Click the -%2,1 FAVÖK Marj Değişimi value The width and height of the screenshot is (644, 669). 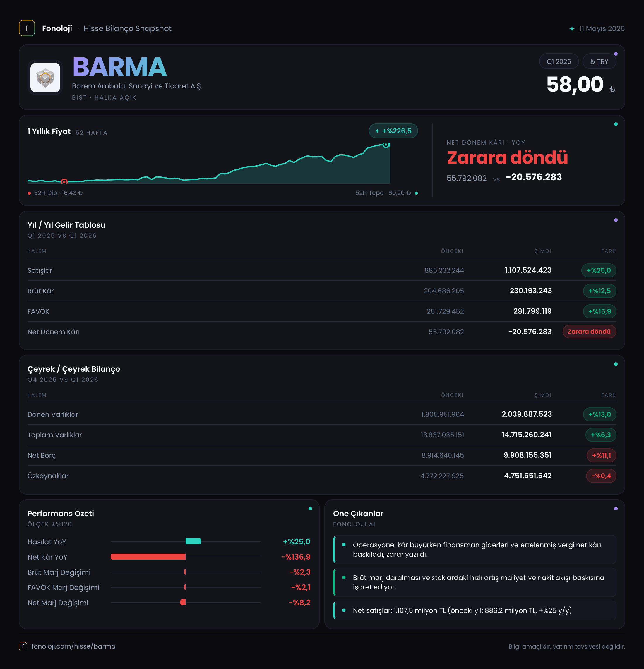[301, 587]
